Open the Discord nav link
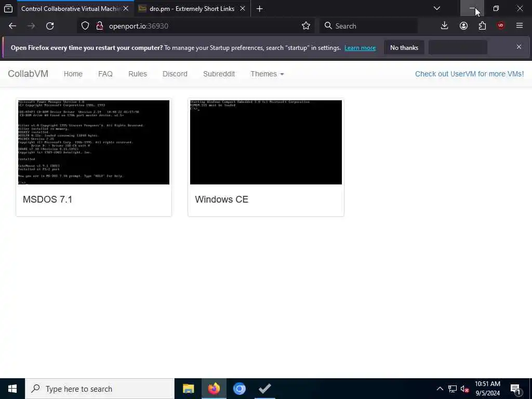The height and width of the screenshot is (399, 532). tap(175, 74)
